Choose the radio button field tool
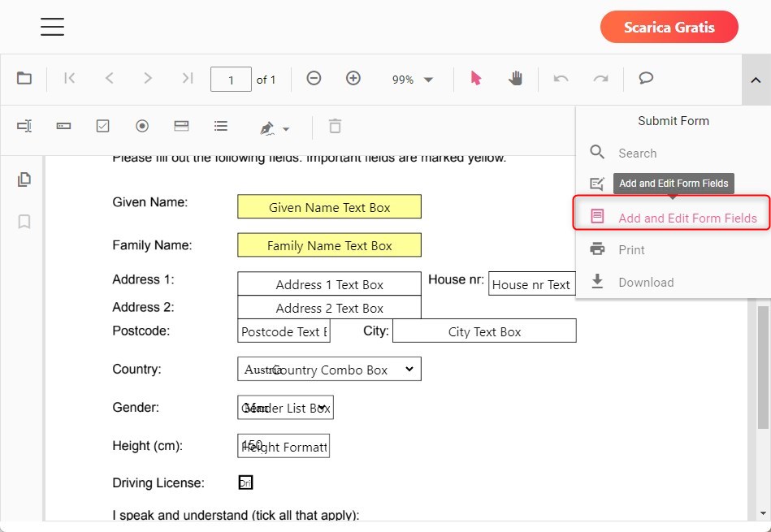This screenshot has height=532, width=771. click(x=142, y=126)
